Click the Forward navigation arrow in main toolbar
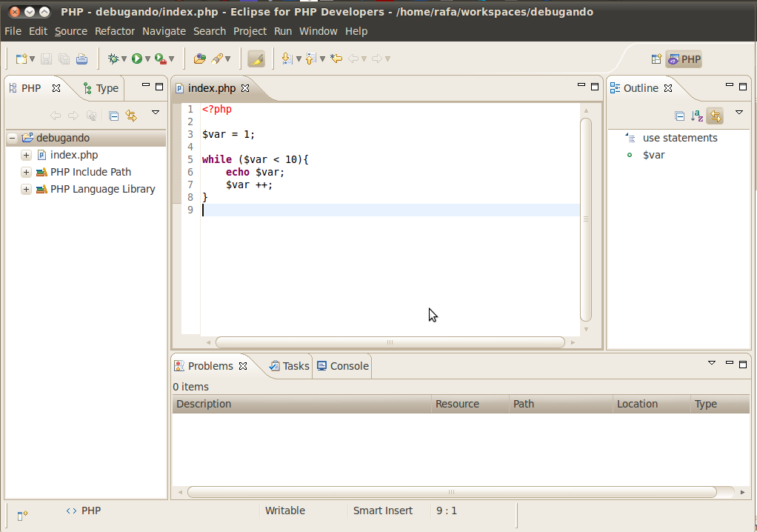The height and width of the screenshot is (532, 757). click(x=377, y=59)
